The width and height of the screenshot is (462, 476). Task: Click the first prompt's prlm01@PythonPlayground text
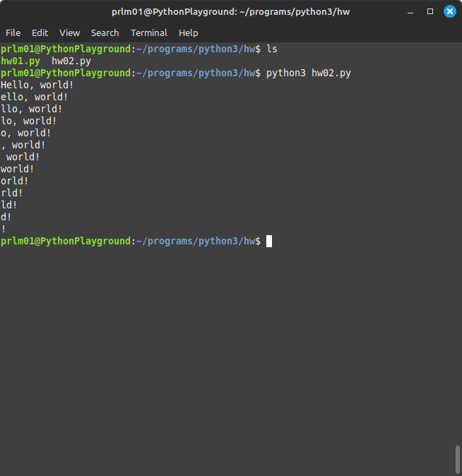pos(66,49)
